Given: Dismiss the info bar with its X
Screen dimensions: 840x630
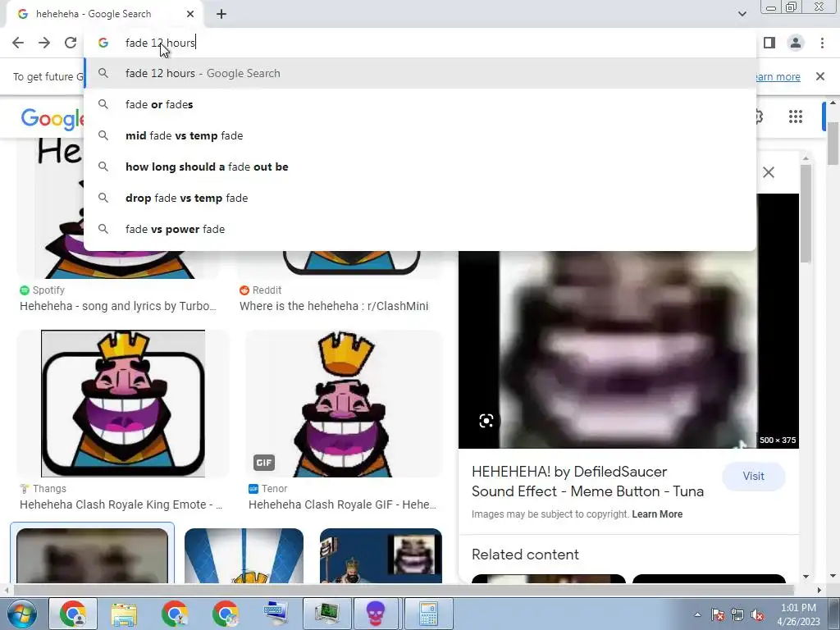Looking at the screenshot, I should (819, 76).
